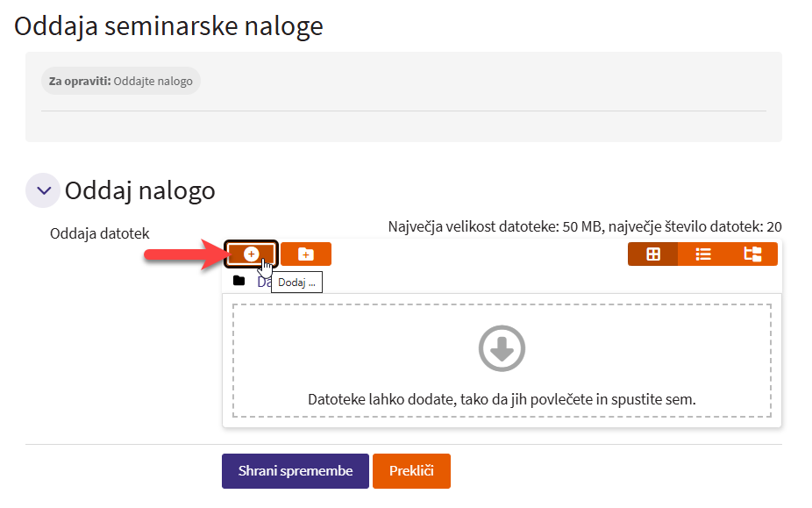Screen dimensions: 812x508
Task: Collapse the Oddaj nalogo section chevron
Action: pyautogui.click(x=42, y=190)
